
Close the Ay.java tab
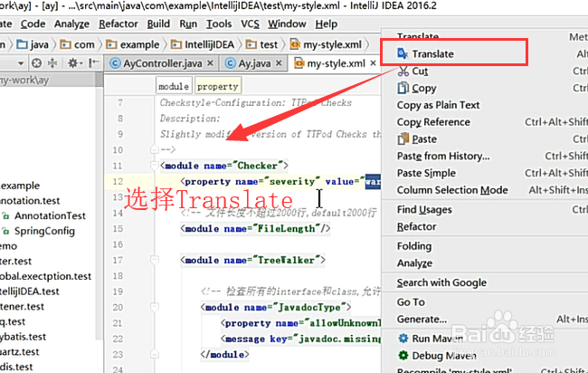pyautogui.click(x=279, y=63)
